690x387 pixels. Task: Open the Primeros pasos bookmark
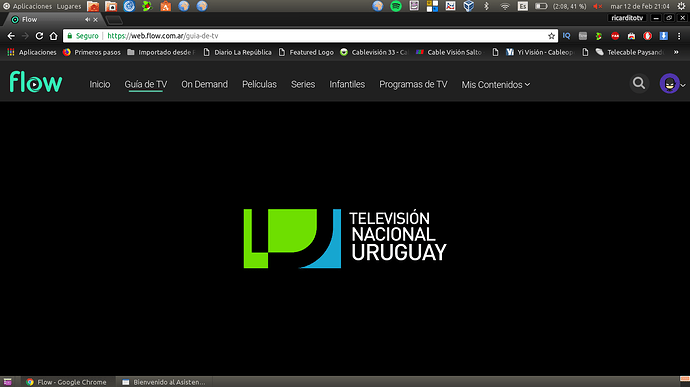coord(92,52)
